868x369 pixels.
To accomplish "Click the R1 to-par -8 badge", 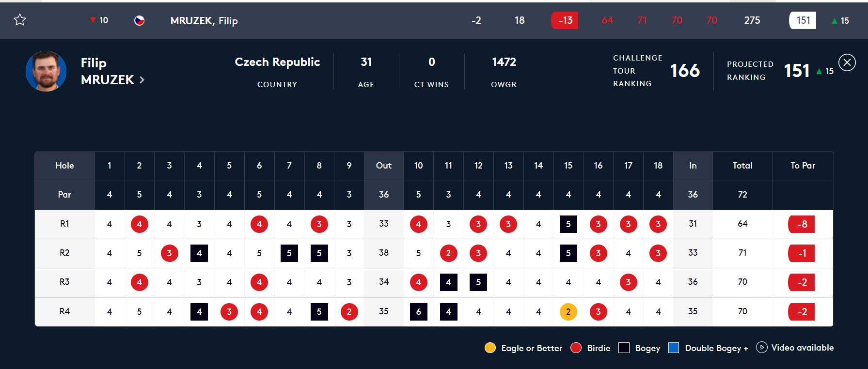I will click(802, 224).
